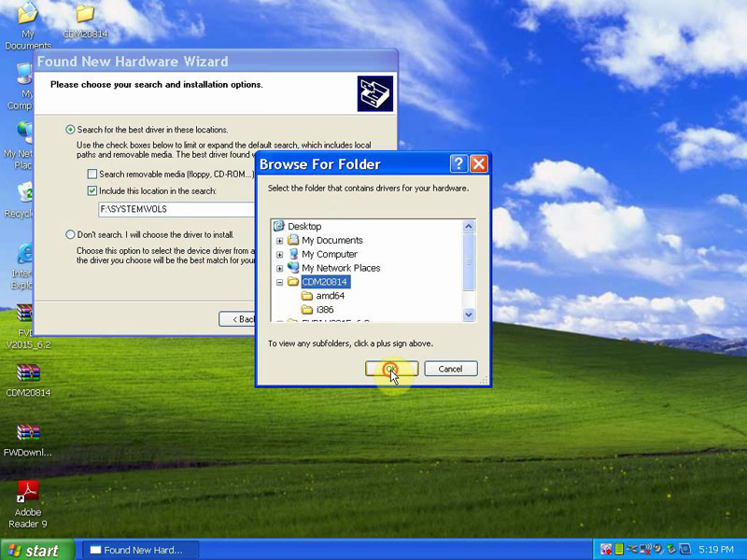747x560 pixels.
Task: Select the Internet Explorer desktop icon
Action: [24, 253]
